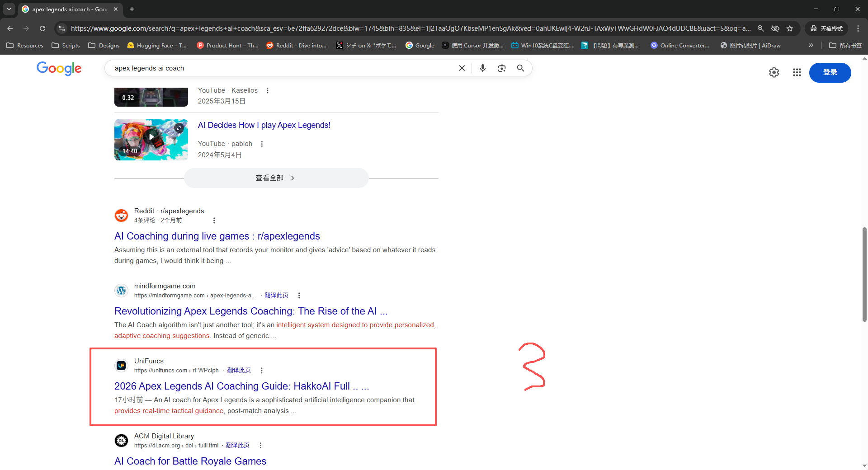
Task: Go to the Google logo homepage
Action: (x=59, y=68)
